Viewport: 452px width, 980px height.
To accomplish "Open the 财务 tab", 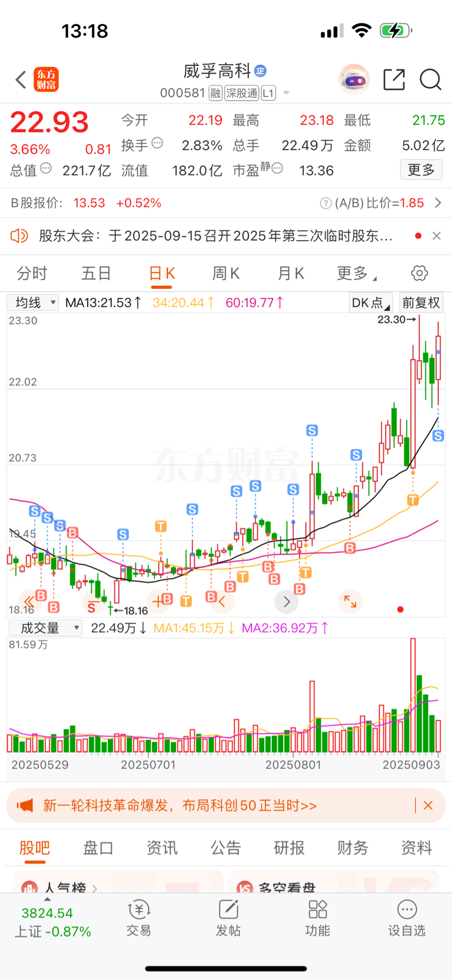I will click(353, 848).
